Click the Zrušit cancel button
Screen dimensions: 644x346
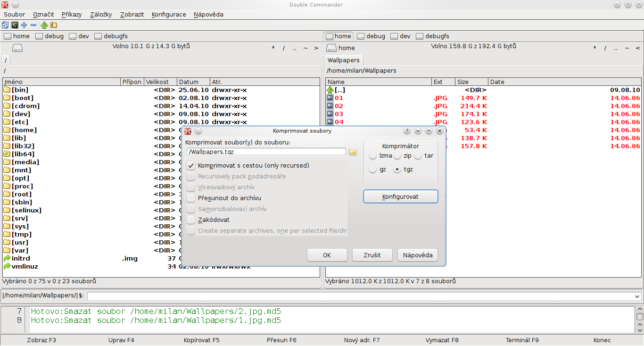(372, 255)
